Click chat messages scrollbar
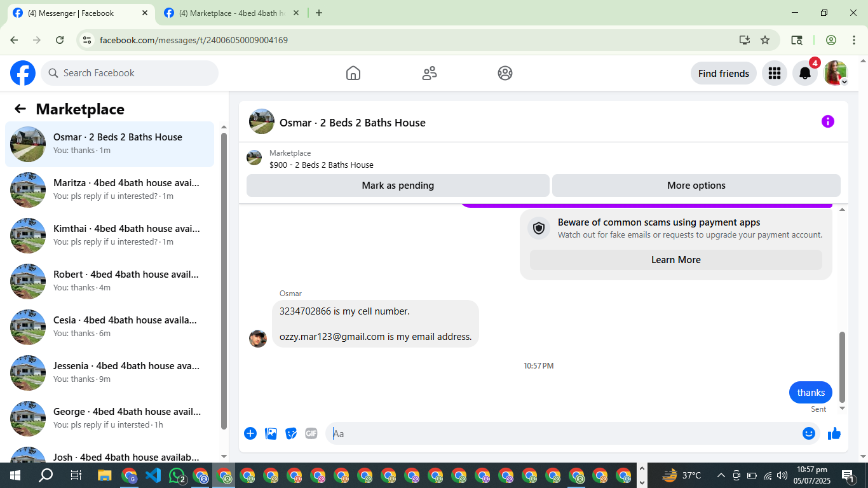 [843, 367]
